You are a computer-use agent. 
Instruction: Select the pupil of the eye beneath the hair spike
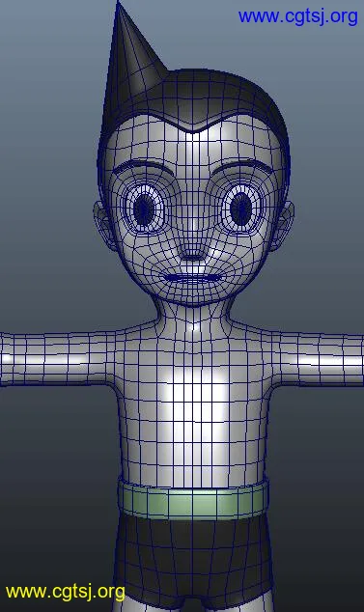click(144, 209)
